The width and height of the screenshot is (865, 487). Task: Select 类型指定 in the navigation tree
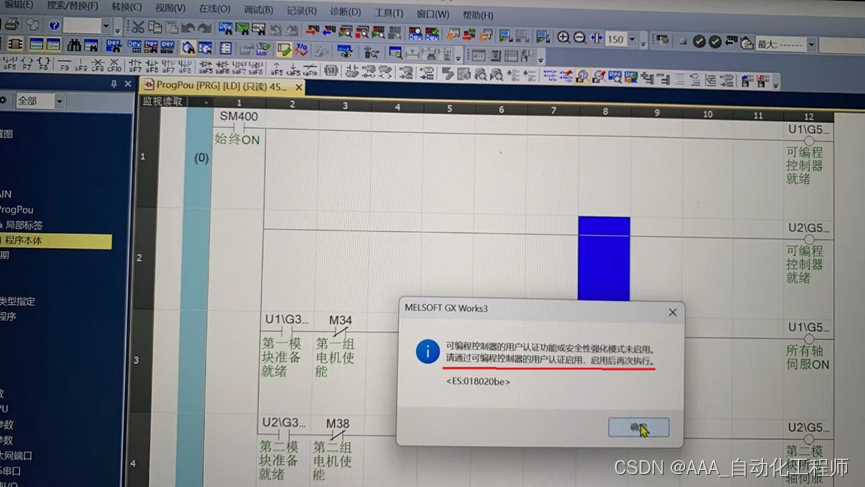(x=17, y=301)
